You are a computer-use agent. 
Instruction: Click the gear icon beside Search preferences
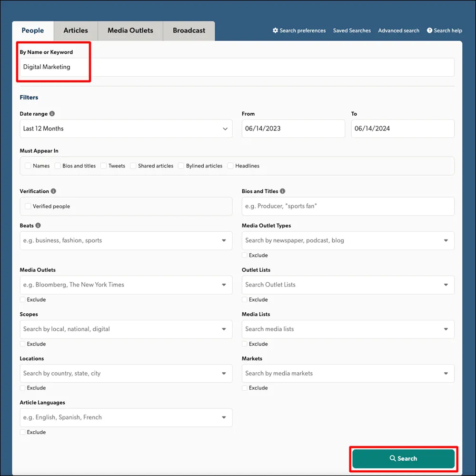tap(275, 30)
